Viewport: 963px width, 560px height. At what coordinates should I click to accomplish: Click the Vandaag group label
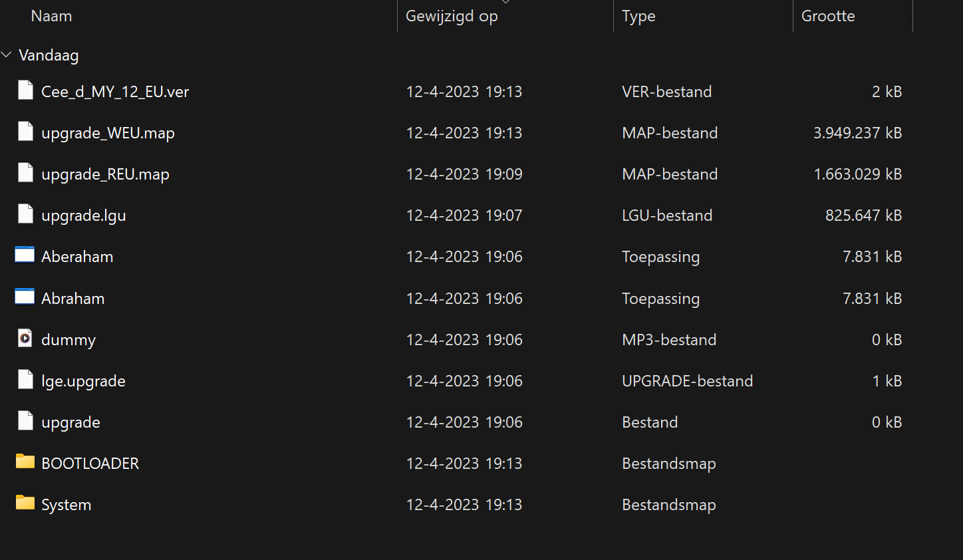tap(49, 55)
